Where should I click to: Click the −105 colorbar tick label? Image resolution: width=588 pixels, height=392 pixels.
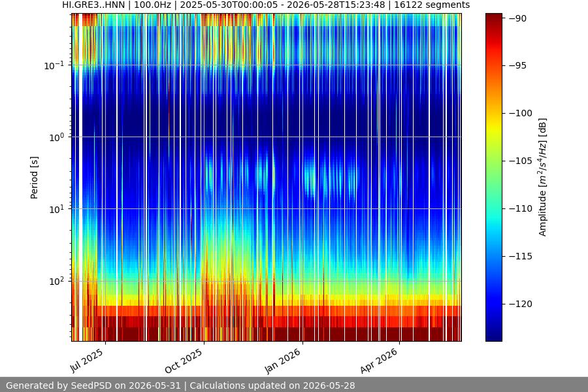[520, 161]
